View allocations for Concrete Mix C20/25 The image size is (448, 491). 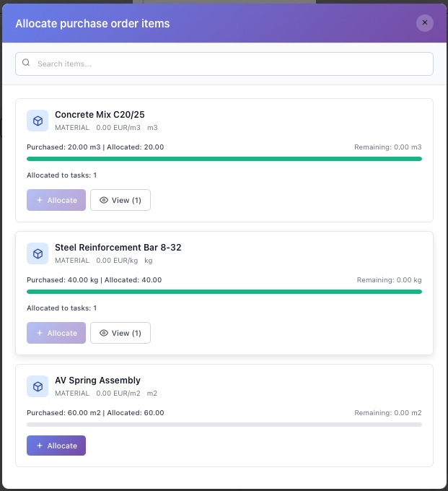(120, 200)
